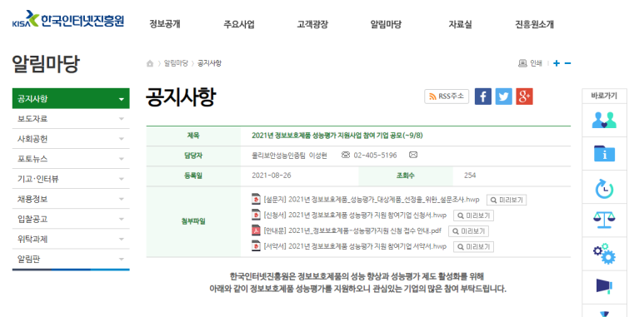The width and height of the screenshot is (644, 317).
Task: Click 미리보기 for the 안내문 pdf
Action: coord(468,231)
